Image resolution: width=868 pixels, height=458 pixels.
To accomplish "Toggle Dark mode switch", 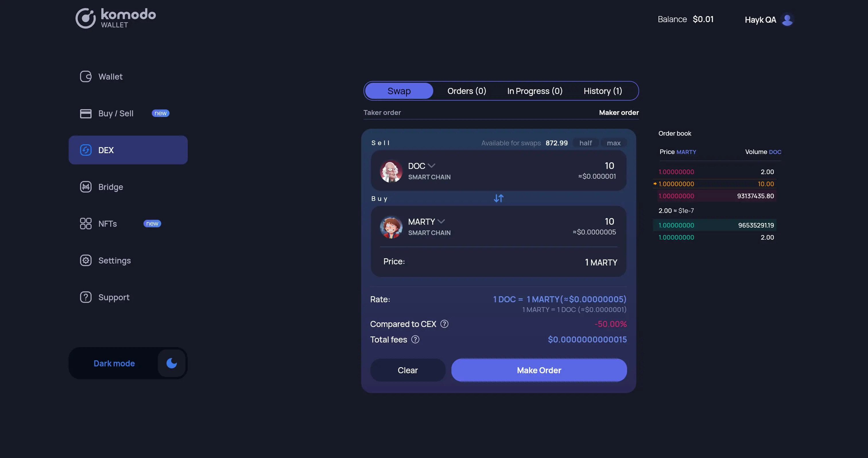I will 171,363.
